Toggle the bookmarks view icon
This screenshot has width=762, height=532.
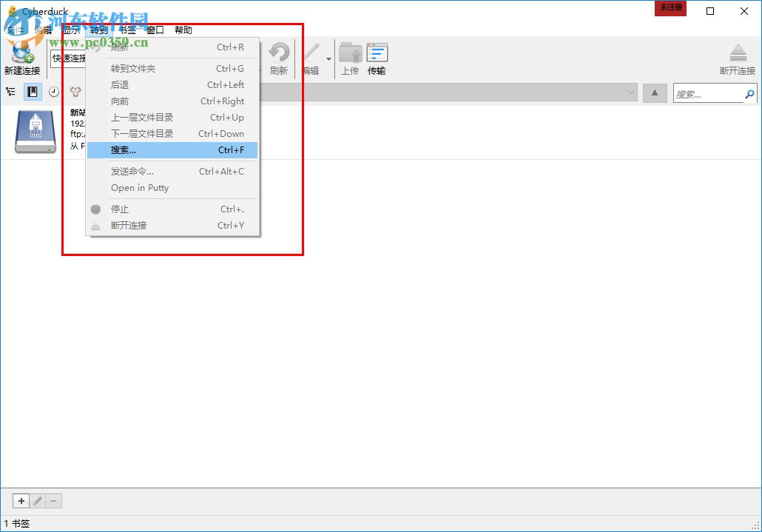33,91
